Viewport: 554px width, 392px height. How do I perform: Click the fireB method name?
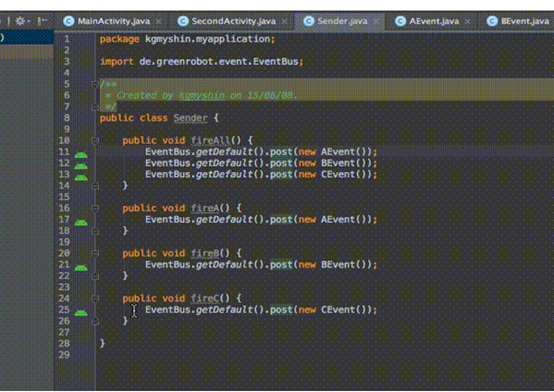click(x=205, y=253)
